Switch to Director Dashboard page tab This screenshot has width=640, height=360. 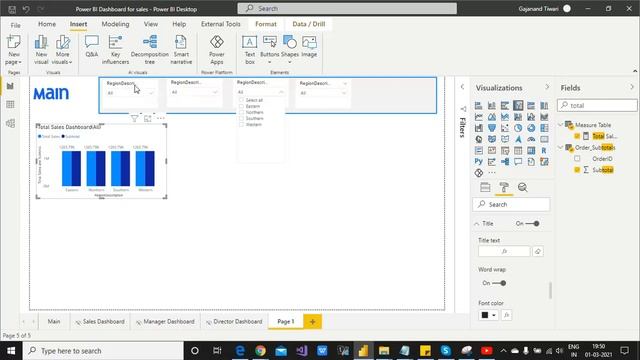(x=234, y=322)
